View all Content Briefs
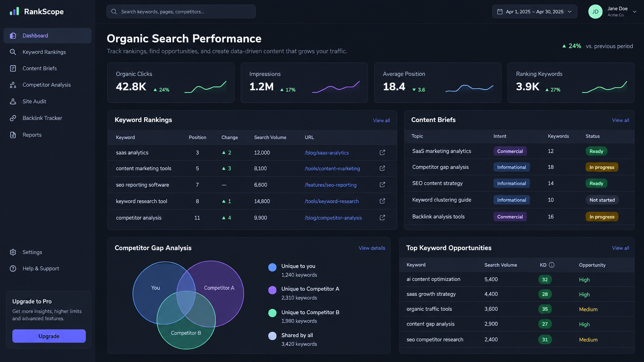This screenshot has width=644, height=362. [x=621, y=120]
